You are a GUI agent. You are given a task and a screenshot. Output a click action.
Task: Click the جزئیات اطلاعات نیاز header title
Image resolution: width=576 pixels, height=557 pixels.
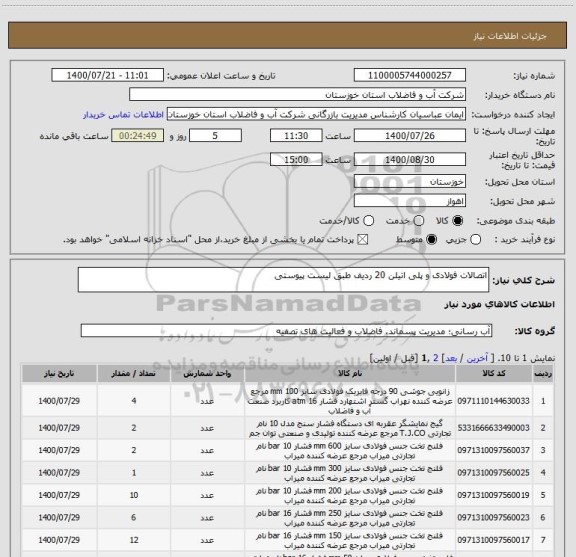pyautogui.click(x=510, y=36)
